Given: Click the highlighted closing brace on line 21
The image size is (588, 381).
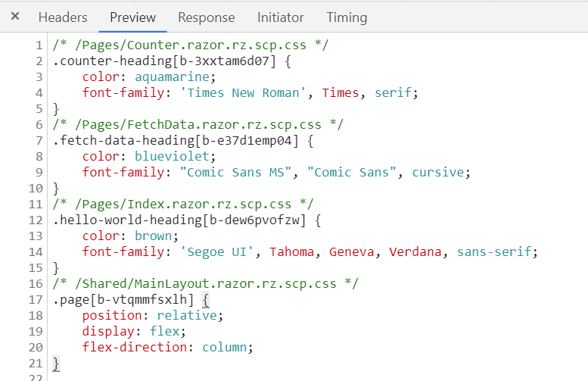Looking at the screenshot, I should click(56, 364).
